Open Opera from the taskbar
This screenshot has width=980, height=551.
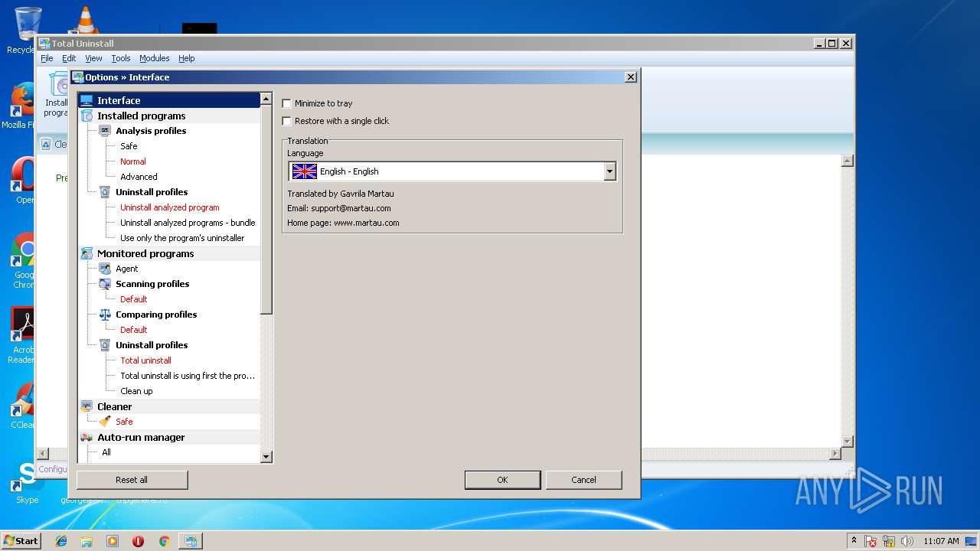click(138, 541)
